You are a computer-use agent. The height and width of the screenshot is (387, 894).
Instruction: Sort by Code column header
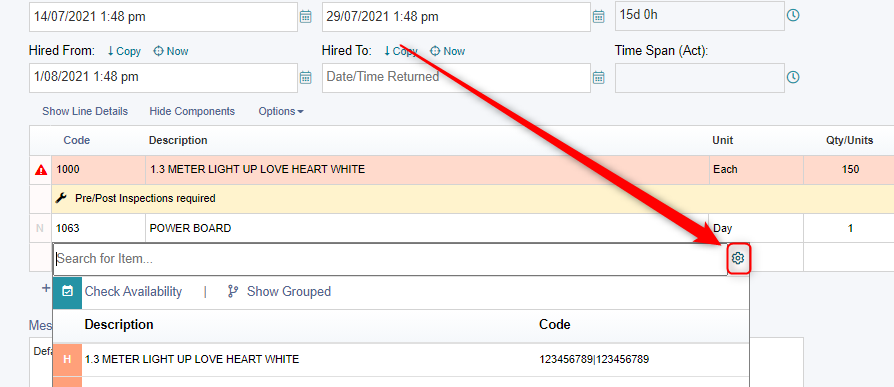point(76,140)
